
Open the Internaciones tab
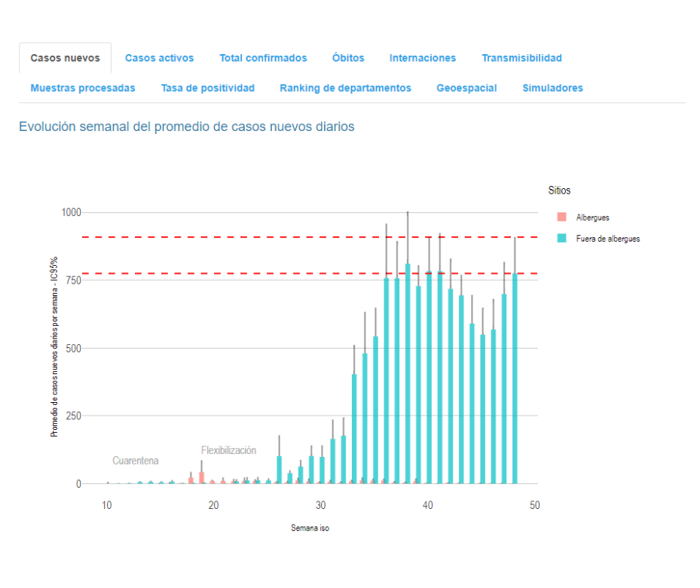422,58
